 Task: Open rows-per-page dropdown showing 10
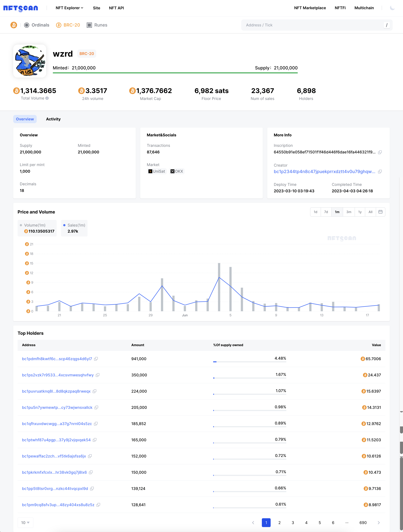click(x=25, y=523)
